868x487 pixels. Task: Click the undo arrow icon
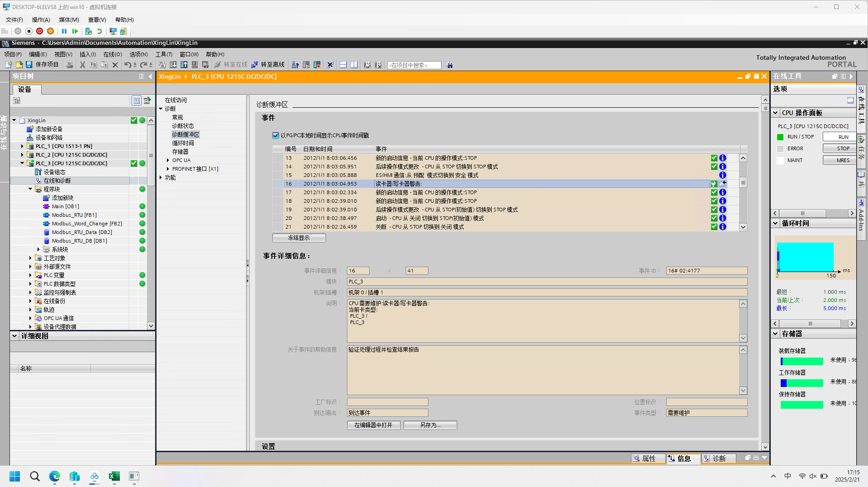(128, 65)
